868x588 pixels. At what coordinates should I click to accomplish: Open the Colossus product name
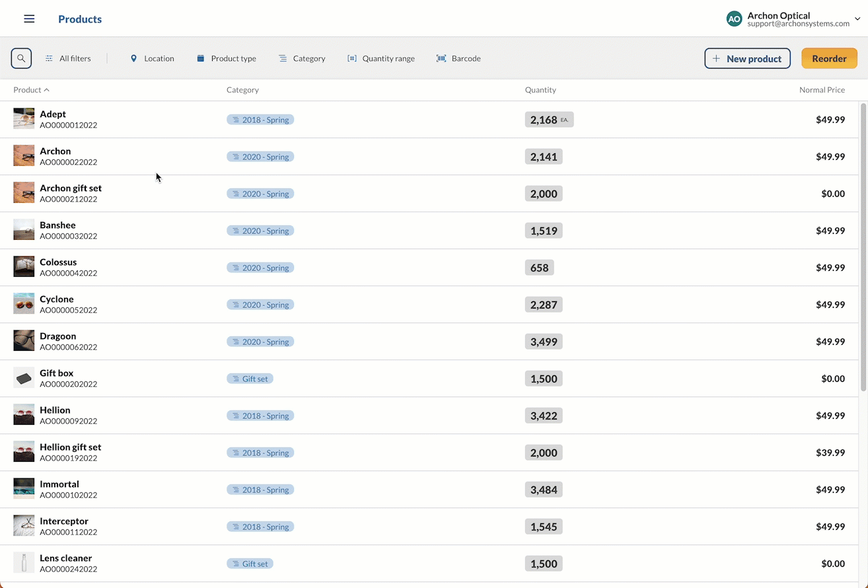click(58, 262)
